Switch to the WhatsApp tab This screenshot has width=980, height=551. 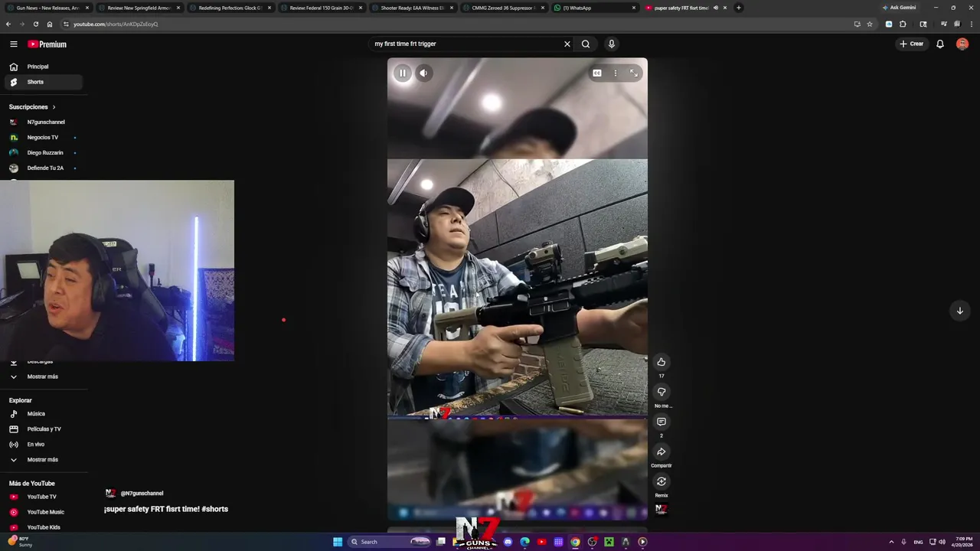point(594,8)
